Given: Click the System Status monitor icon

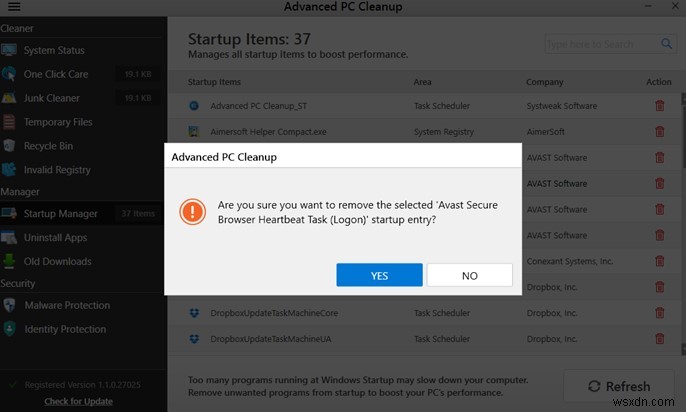Looking at the screenshot, I should (10, 50).
